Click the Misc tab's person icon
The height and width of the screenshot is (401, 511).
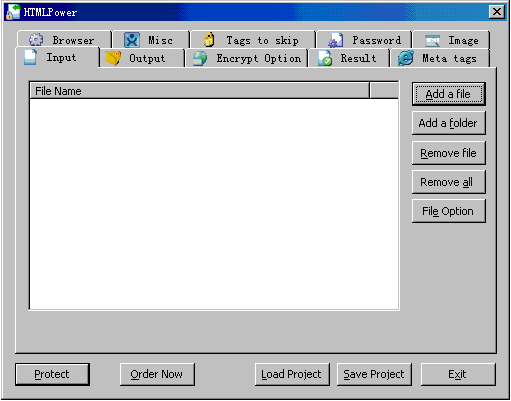132,40
